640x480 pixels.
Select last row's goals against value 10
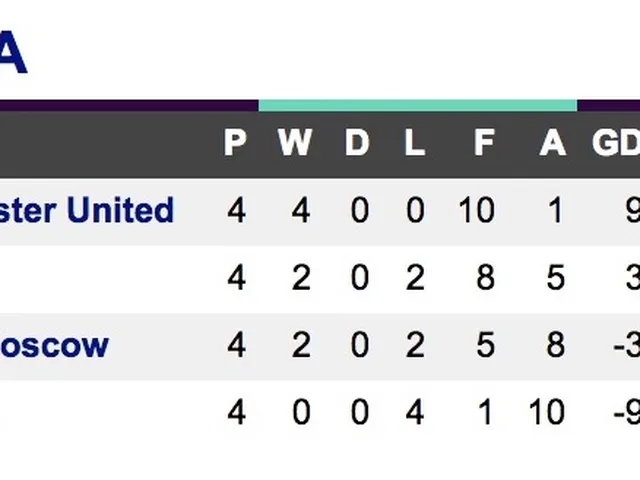click(x=547, y=412)
